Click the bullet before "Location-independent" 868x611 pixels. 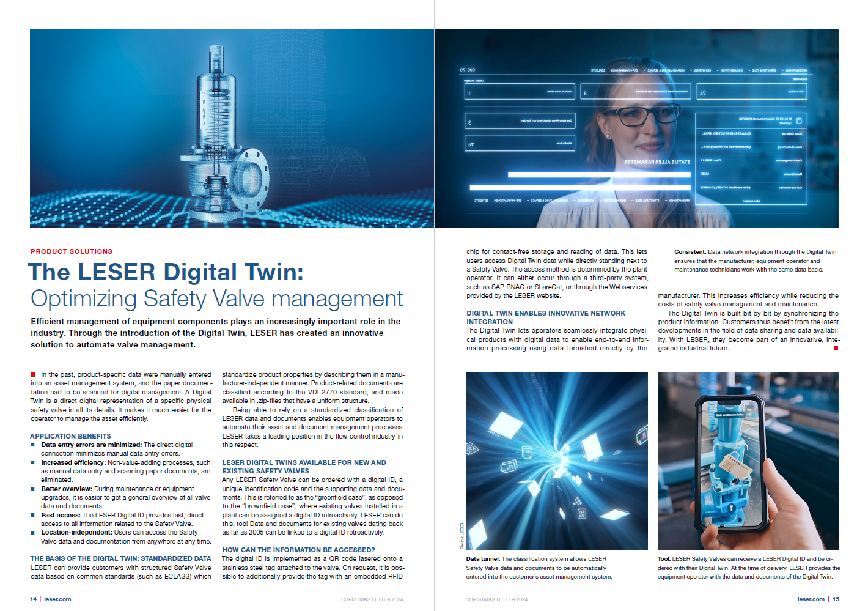(x=33, y=532)
